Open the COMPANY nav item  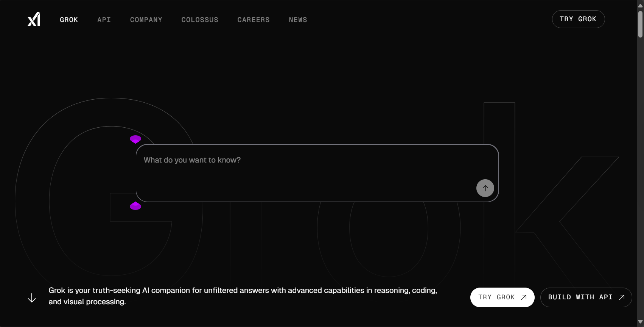146,20
